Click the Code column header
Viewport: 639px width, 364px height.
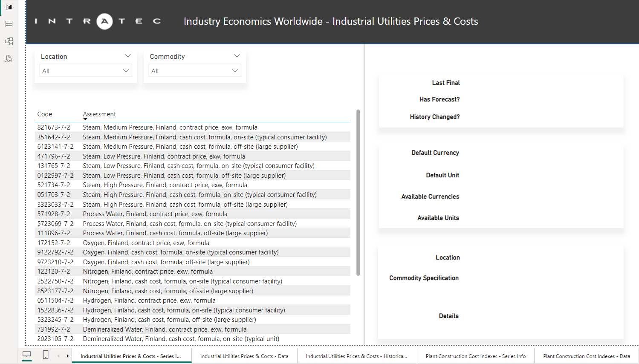tap(45, 114)
